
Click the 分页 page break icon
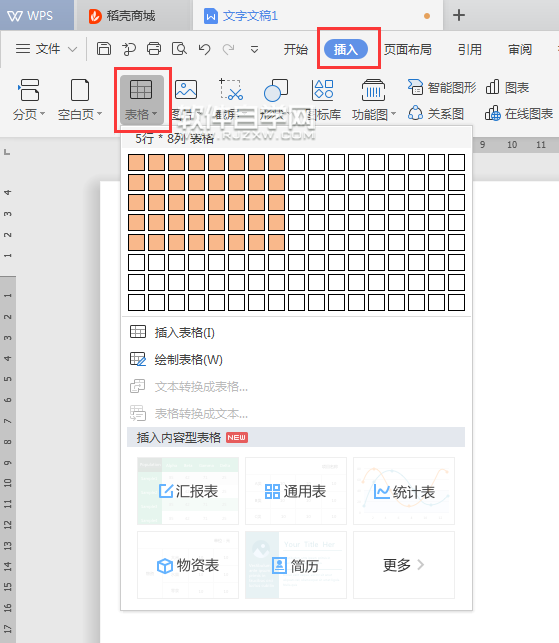click(x=29, y=90)
